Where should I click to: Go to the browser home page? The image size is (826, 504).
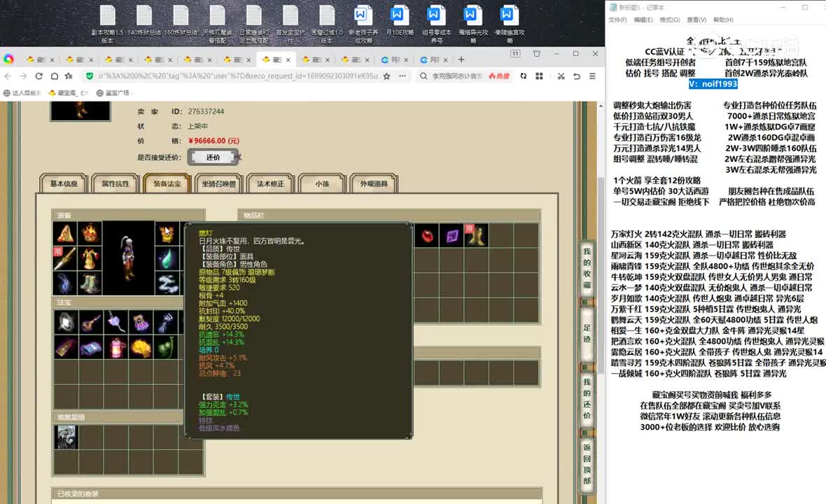click(x=55, y=76)
